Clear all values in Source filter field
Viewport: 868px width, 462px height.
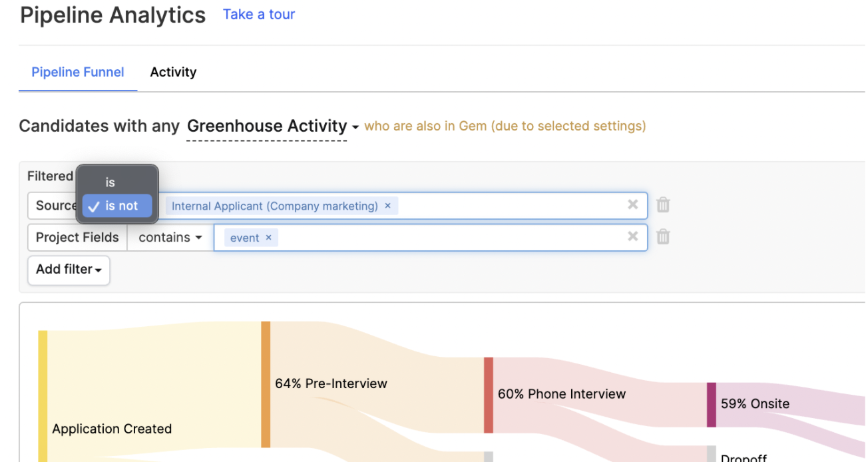(633, 205)
